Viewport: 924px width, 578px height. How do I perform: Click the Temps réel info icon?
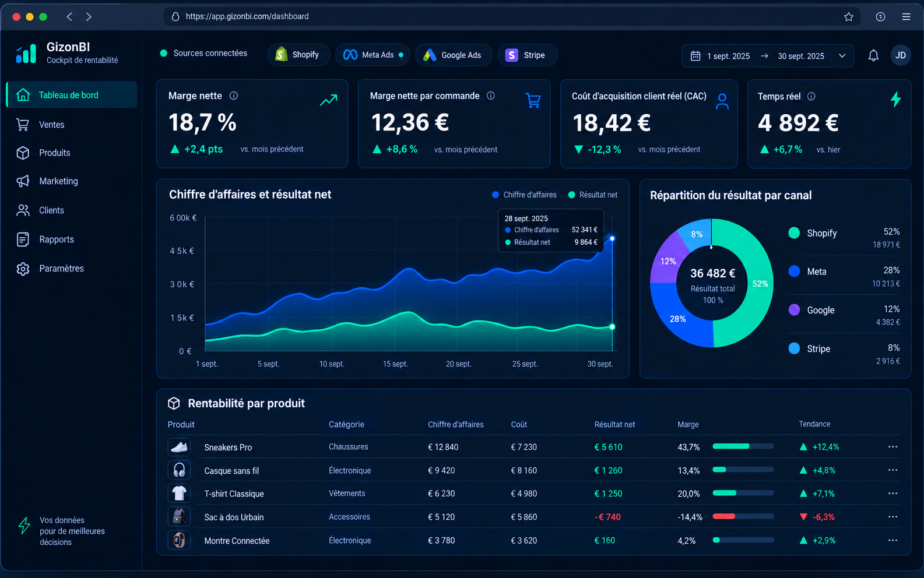click(811, 96)
